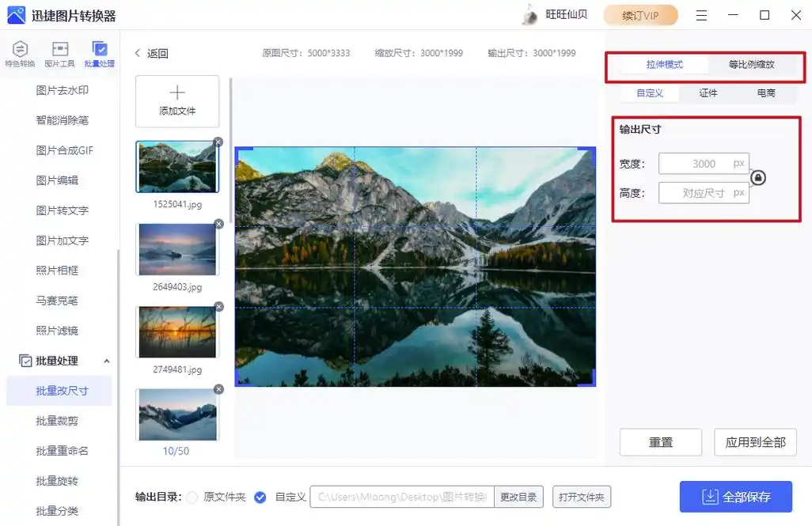Collapse the 批量处理 sidebar section

(x=107, y=361)
